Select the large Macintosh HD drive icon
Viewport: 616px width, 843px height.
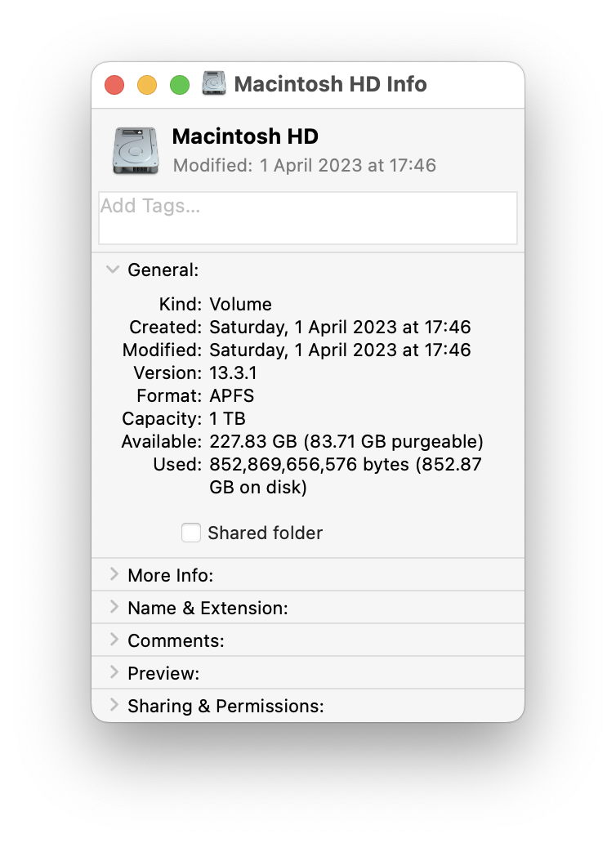coord(136,150)
